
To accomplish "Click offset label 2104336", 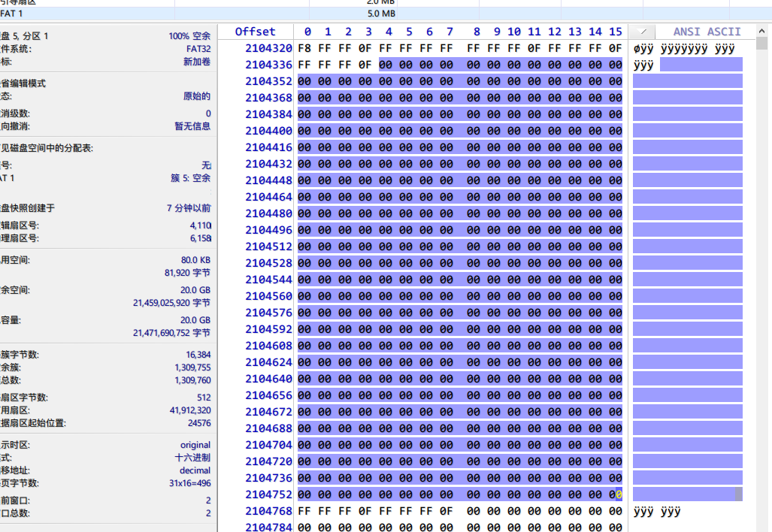I will click(x=268, y=65).
